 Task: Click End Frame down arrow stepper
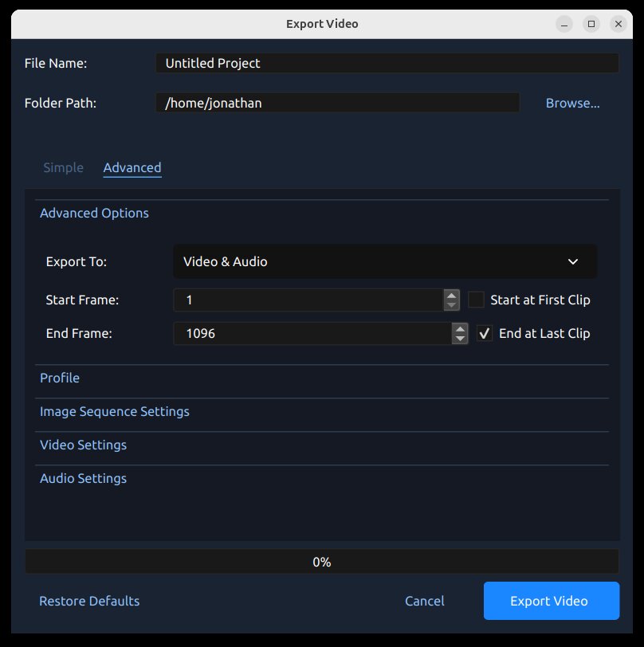[x=460, y=339]
